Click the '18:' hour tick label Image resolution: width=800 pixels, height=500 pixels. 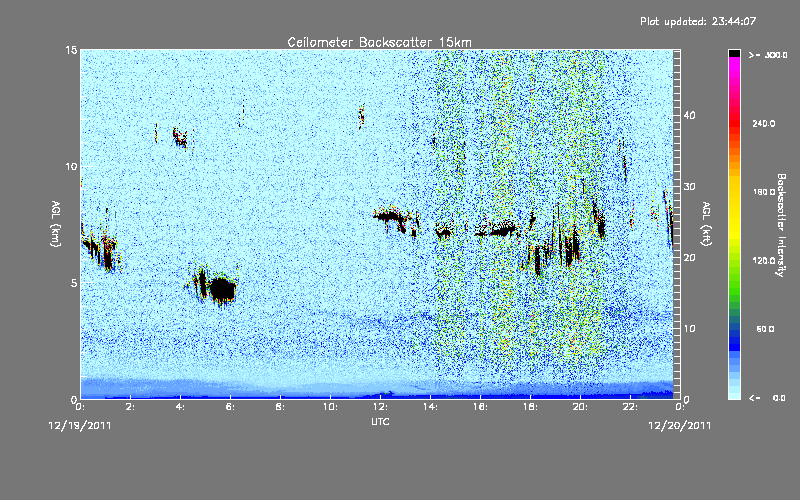531,407
